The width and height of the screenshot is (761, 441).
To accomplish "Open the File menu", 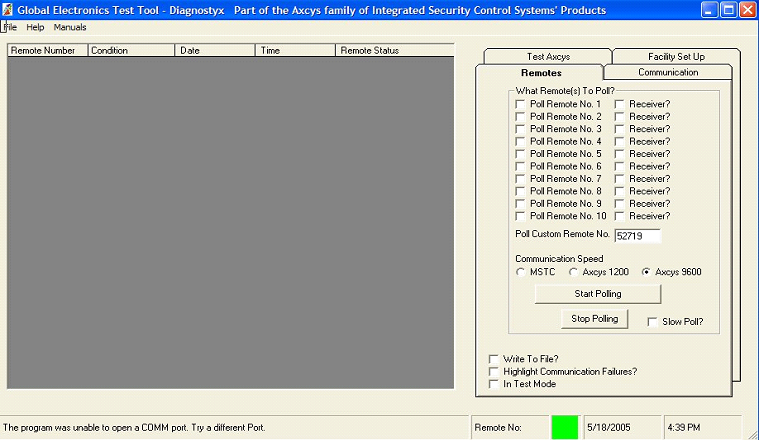I will 10,27.
